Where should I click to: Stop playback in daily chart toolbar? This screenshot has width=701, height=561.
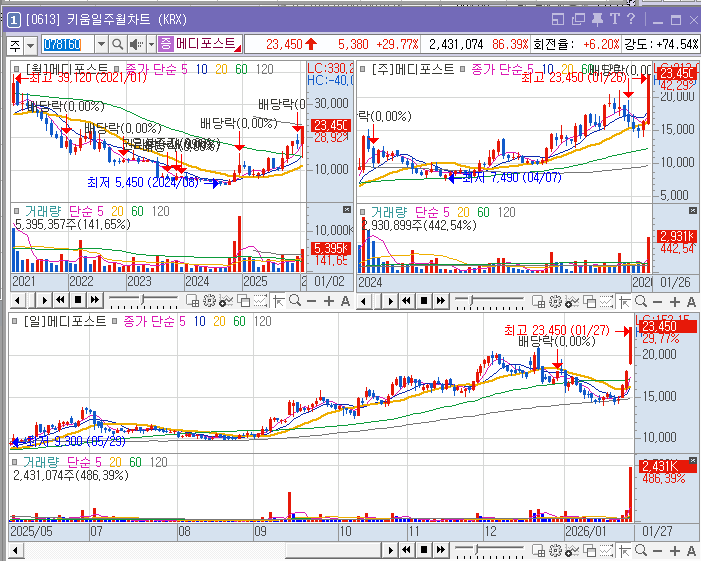coord(424,549)
